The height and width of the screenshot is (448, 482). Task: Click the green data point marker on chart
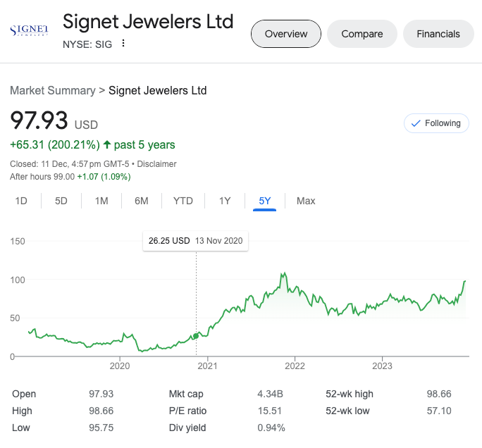tap(196, 336)
